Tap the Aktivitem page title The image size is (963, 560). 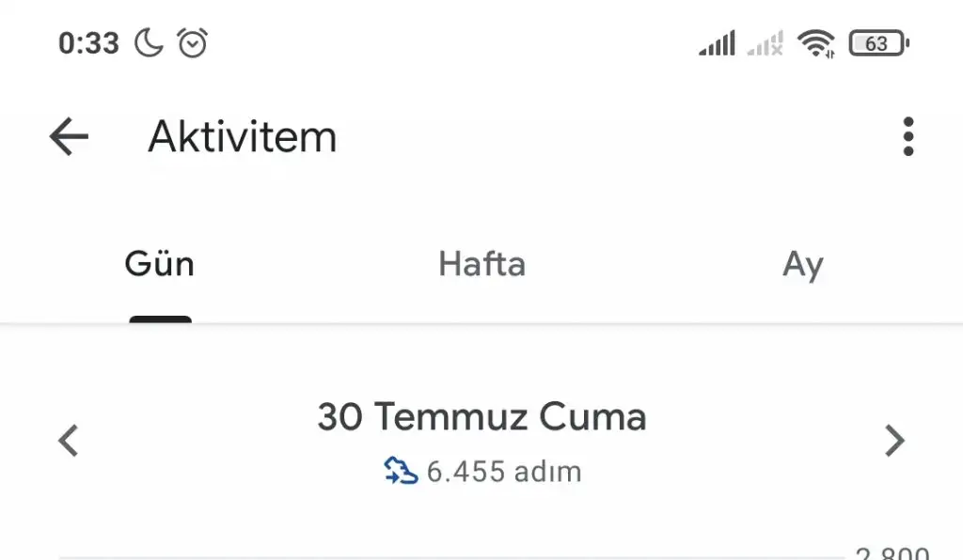click(x=243, y=137)
